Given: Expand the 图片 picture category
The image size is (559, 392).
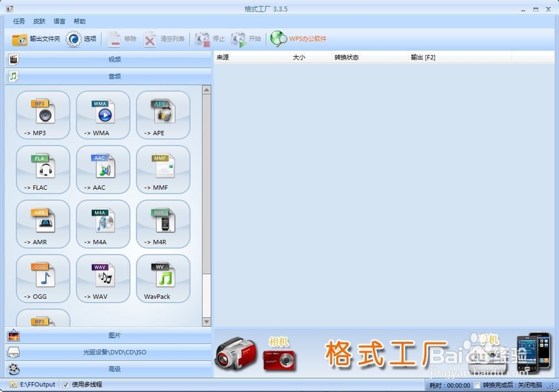Looking at the screenshot, I should 108,336.
